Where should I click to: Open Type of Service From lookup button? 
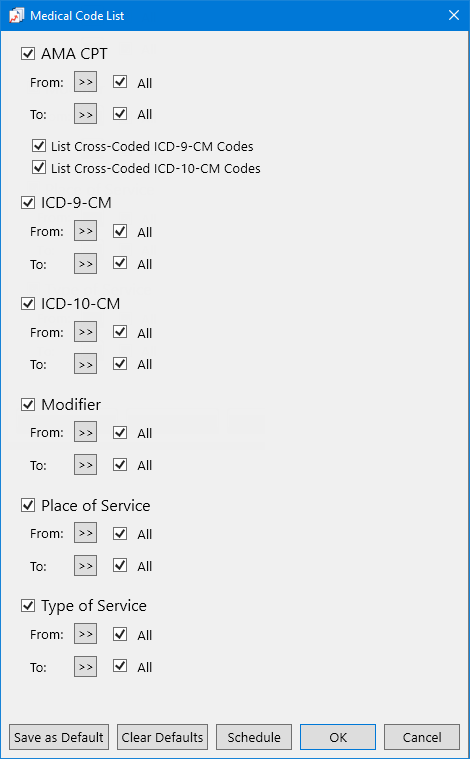pyautogui.click(x=85, y=634)
